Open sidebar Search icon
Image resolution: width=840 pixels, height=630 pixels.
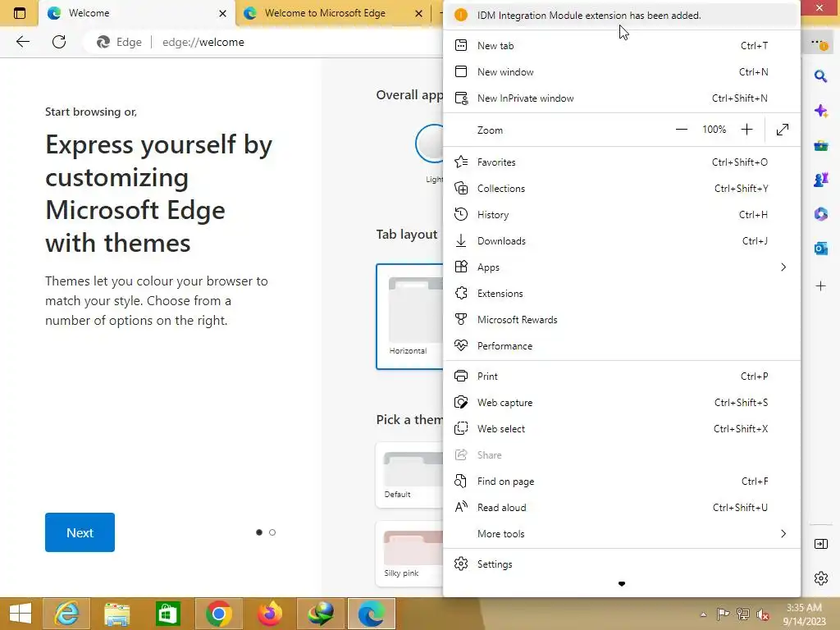pos(820,76)
